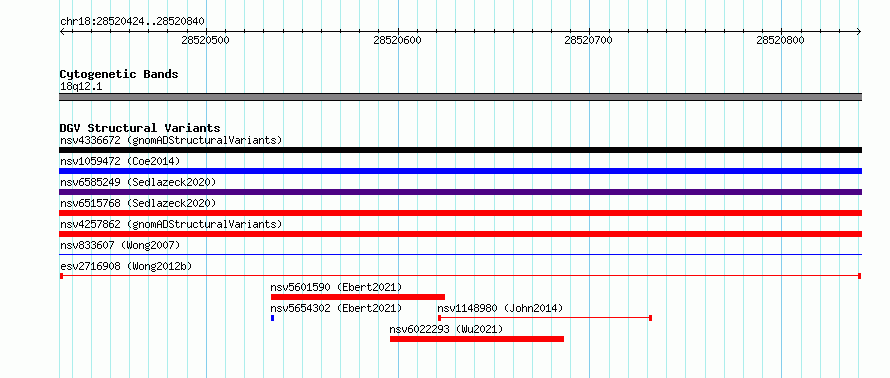
Task: Click ruler position 28520500
Action: tap(205, 40)
